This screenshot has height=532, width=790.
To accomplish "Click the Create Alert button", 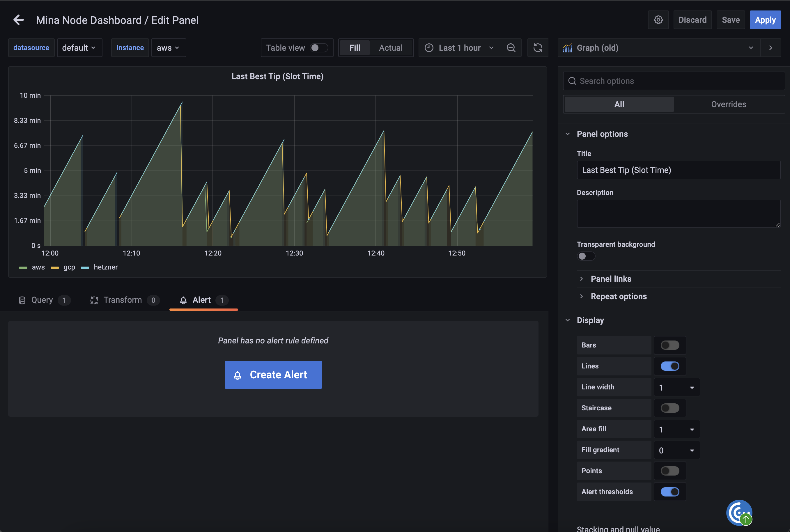I will (x=273, y=375).
